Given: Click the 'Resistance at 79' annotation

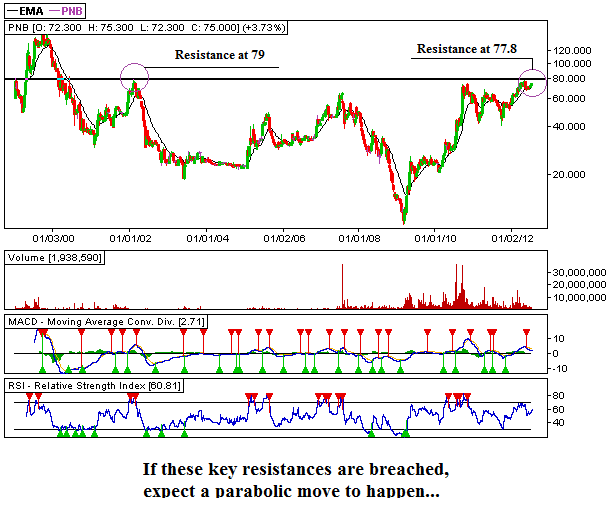Looking at the screenshot, I should (x=219, y=55).
